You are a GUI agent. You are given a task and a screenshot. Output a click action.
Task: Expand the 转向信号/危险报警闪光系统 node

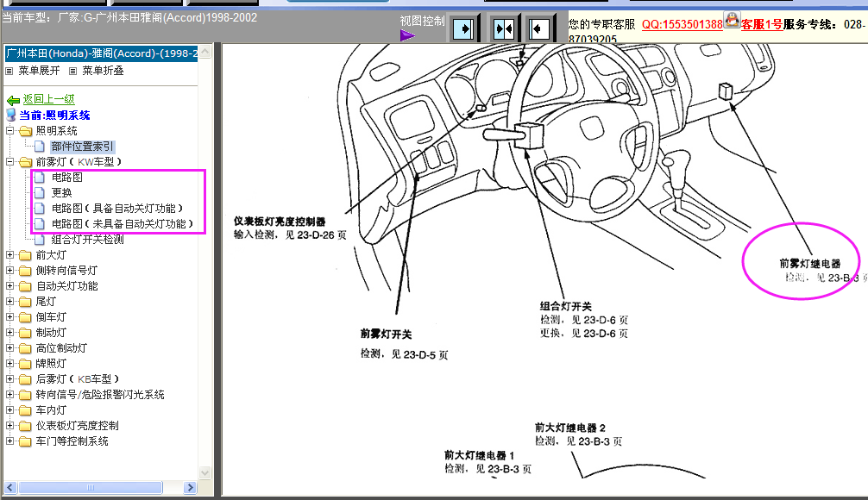(10, 394)
